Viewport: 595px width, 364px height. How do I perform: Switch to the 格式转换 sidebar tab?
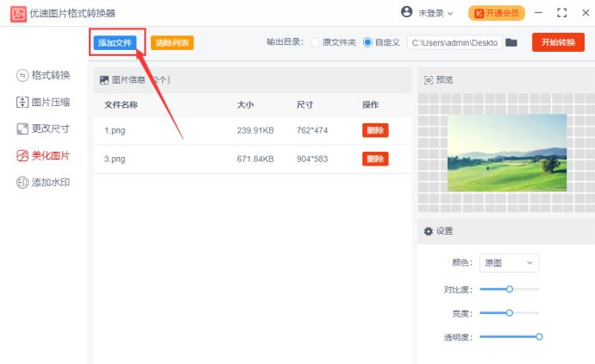tap(43, 75)
